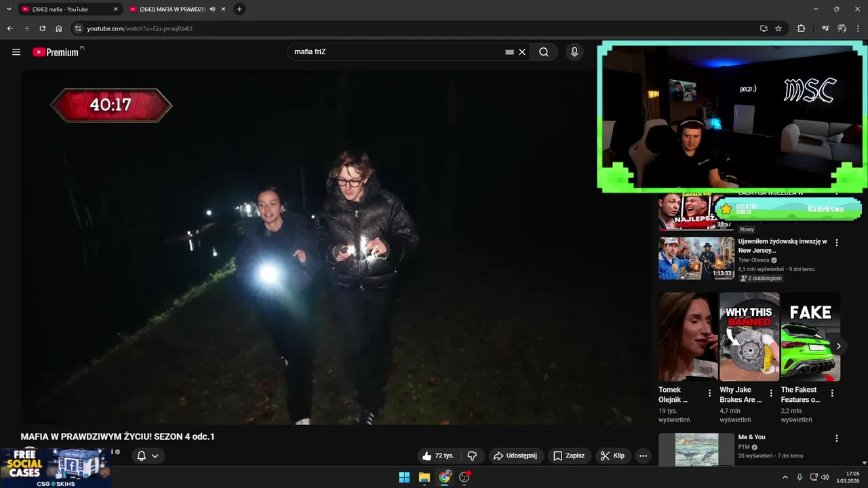
Task: Open the PTM channel name
Action: [x=744, y=447]
